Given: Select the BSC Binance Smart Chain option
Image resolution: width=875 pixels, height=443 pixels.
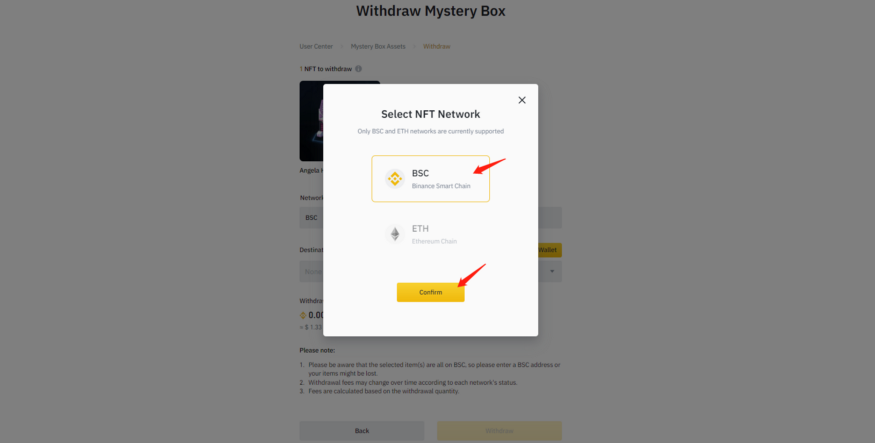Looking at the screenshot, I should point(430,179).
